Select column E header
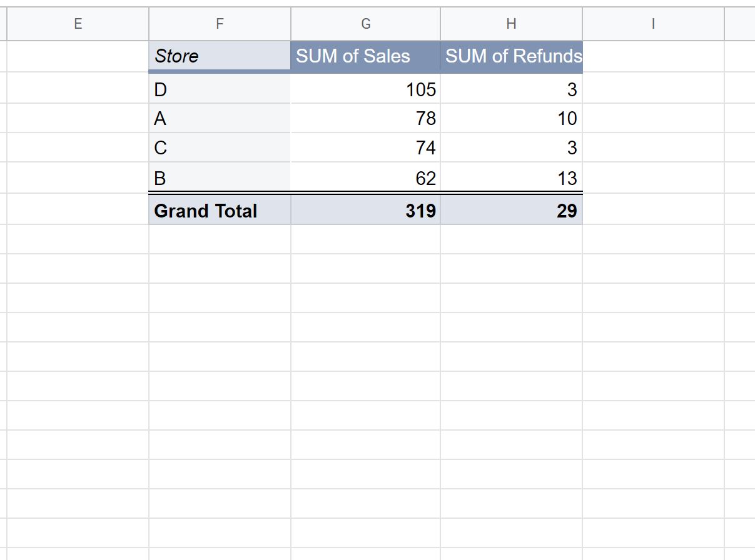Screen dimensions: 755x560 (78, 24)
